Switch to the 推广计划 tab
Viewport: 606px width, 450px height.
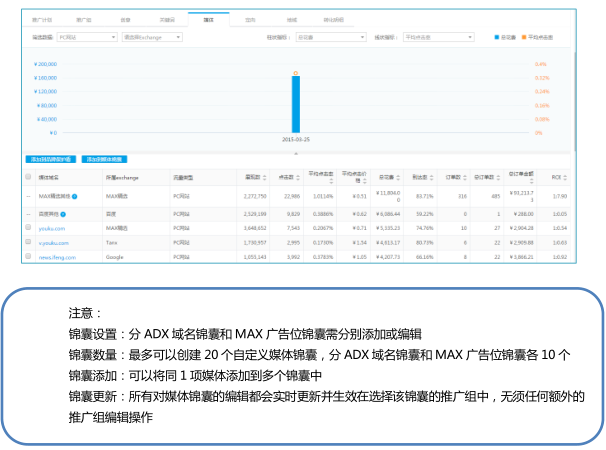(x=42, y=18)
